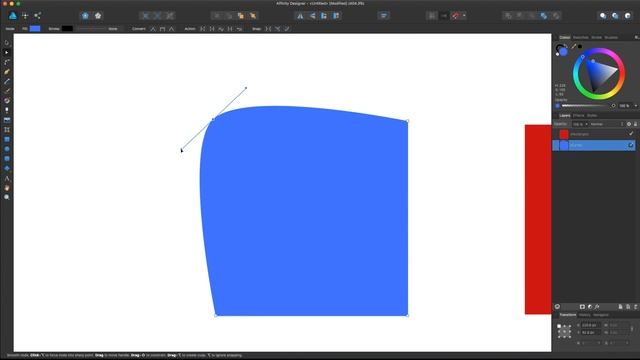Click the Subtract boolean operation icon
Screen dimensions: 640x360
coord(520,16)
